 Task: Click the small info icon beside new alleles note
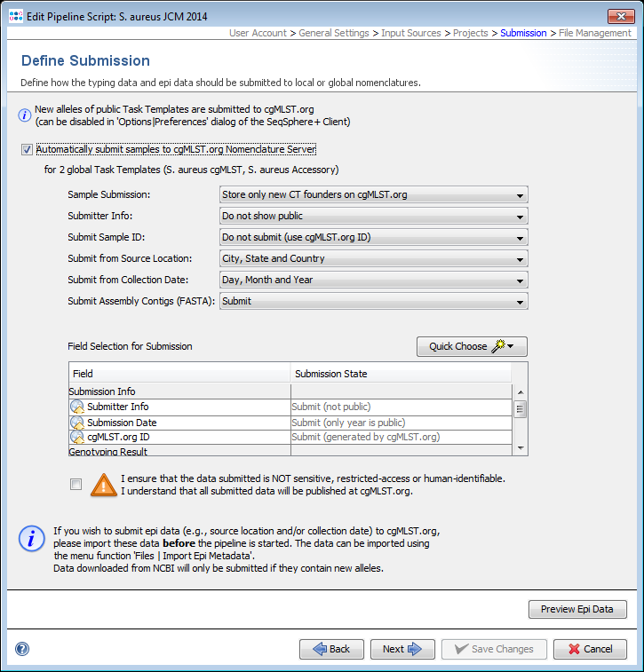(x=25, y=115)
